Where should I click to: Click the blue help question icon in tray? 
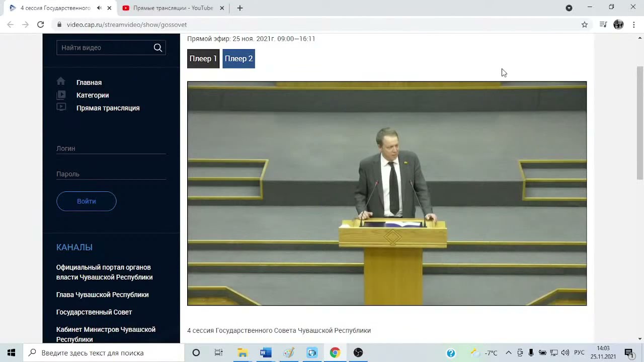(x=451, y=353)
